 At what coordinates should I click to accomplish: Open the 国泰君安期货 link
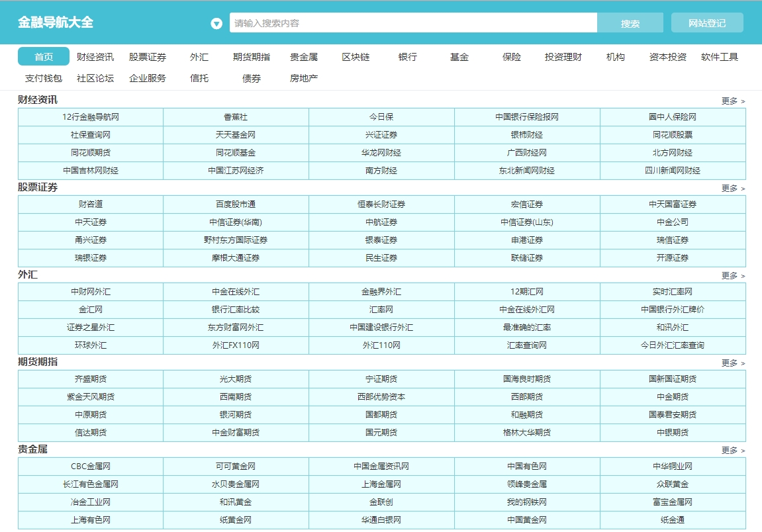click(673, 415)
